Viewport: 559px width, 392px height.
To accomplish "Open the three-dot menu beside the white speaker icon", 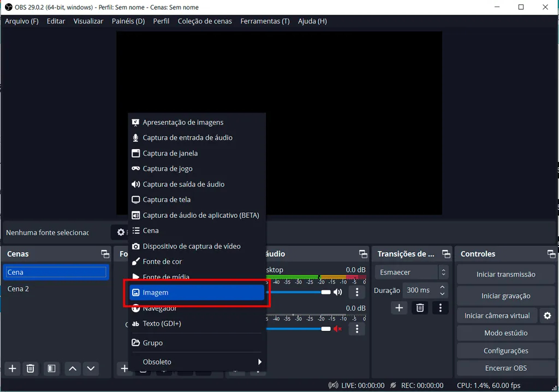I will (x=357, y=292).
